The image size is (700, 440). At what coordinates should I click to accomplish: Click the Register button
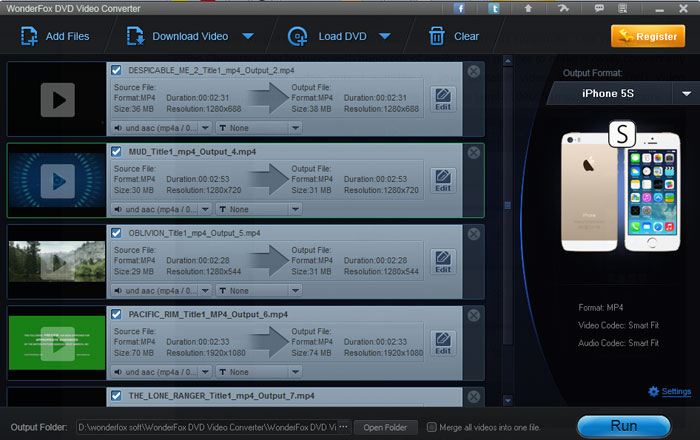click(648, 36)
